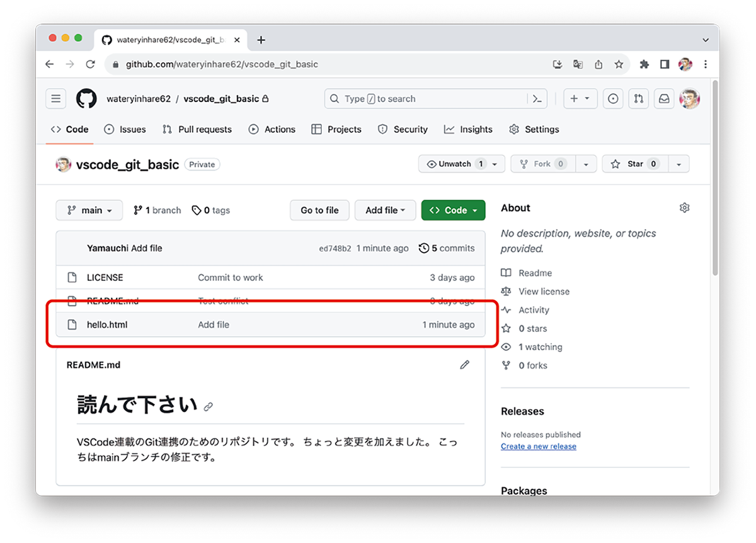Translate this page via the translate icon
This screenshot has height=543, width=756.
tap(578, 64)
